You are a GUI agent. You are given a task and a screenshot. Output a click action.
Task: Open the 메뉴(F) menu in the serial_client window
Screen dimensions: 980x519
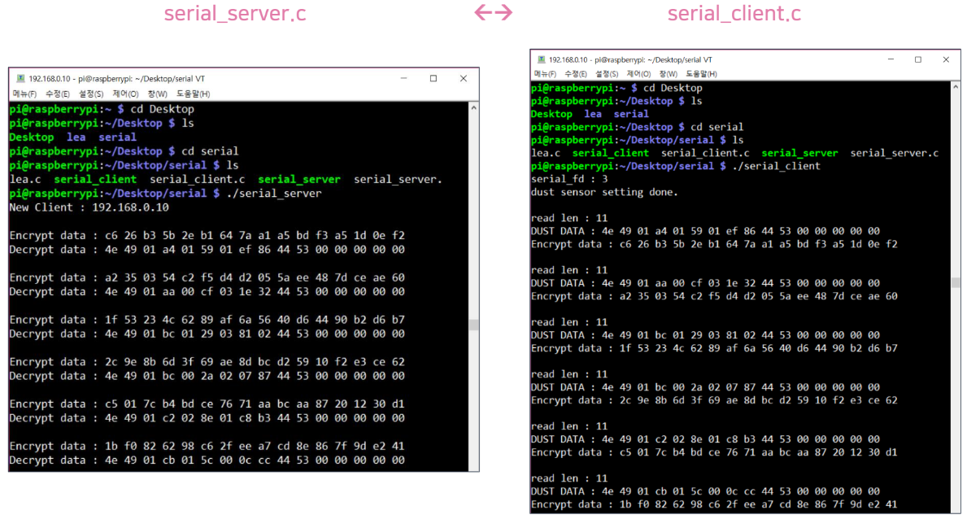click(546, 73)
